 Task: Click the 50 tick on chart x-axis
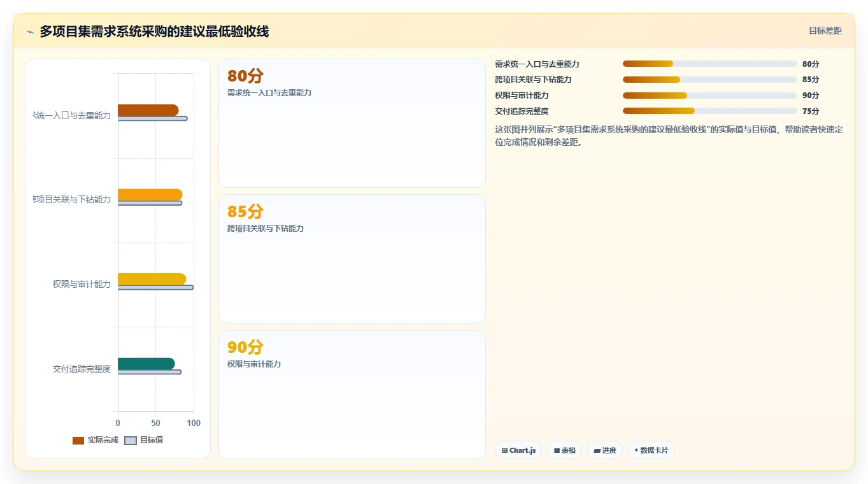pyautogui.click(x=156, y=423)
